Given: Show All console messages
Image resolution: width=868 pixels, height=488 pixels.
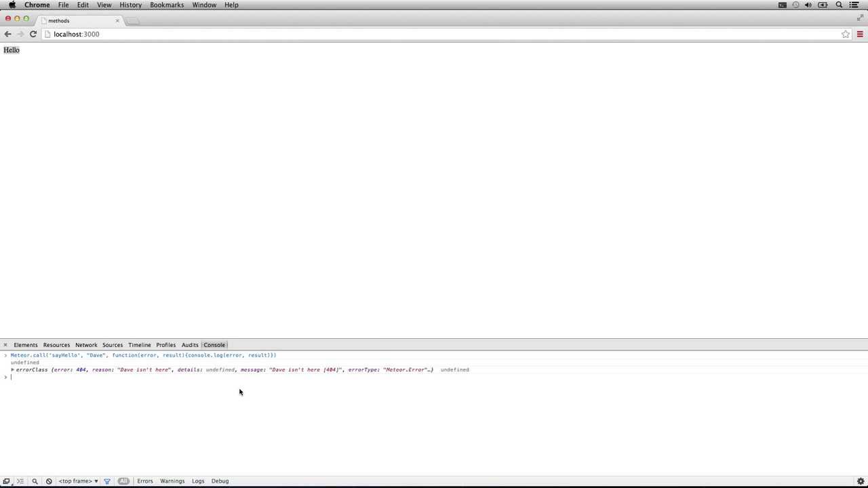Looking at the screenshot, I should pyautogui.click(x=123, y=481).
